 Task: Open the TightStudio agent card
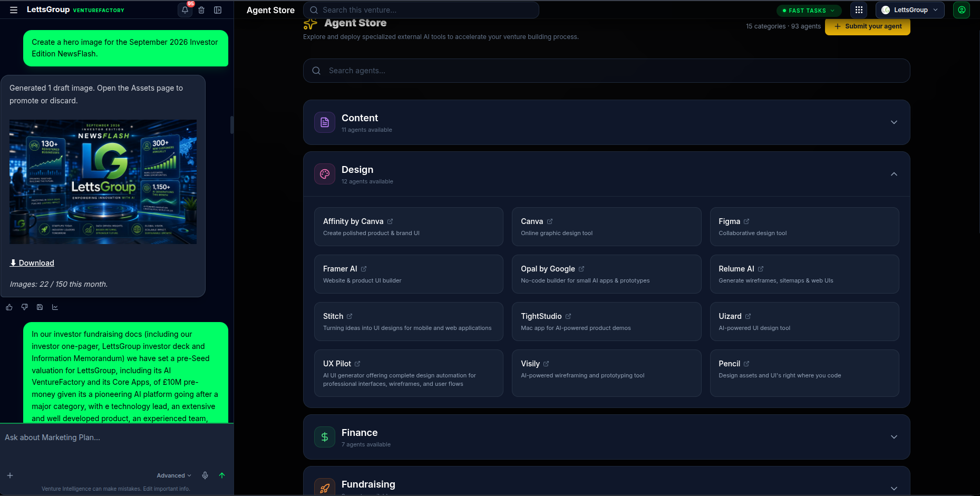pos(606,322)
